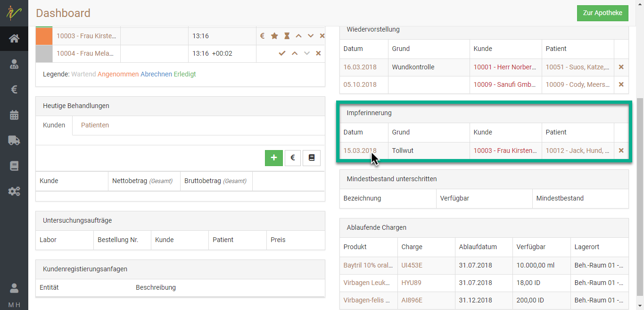
Task: Click the Zur Apotheke button
Action: click(x=603, y=13)
